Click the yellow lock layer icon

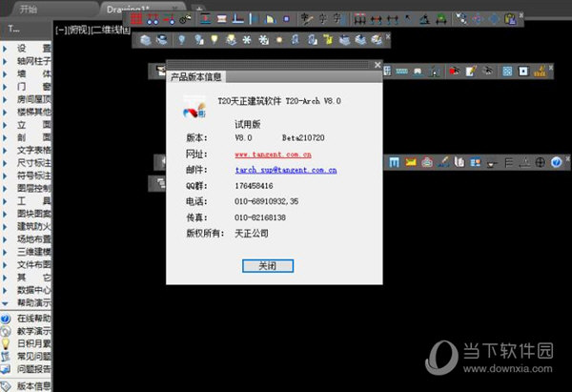coord(328,39)
